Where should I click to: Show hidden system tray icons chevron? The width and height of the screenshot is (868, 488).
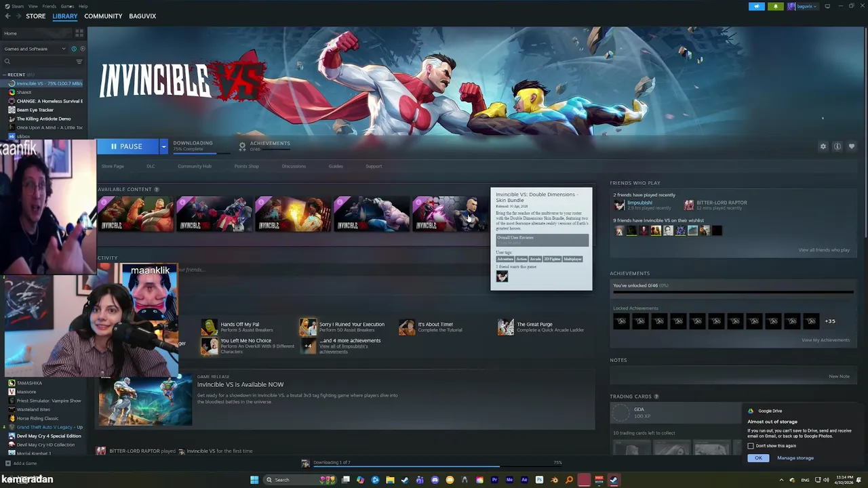pyautogui.click(x=781, y=480)
